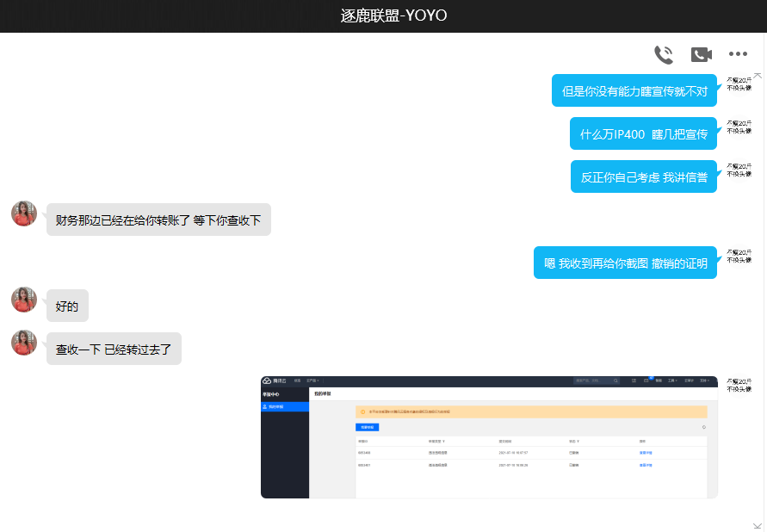Start a voice call with the contact
This screenshot has width=767, height=532.
(663, 55)
